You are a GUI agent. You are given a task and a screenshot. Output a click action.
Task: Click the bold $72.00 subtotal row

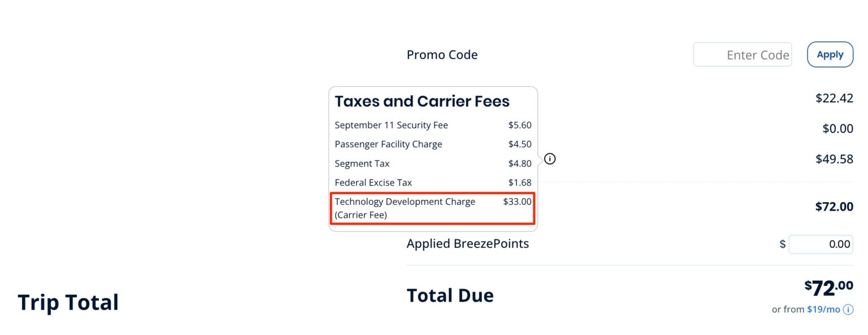tap(835, 207)
